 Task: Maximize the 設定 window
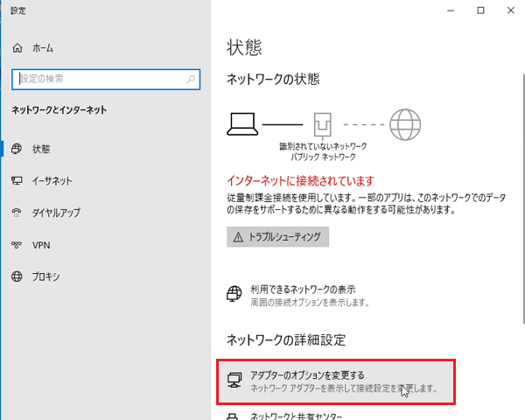pos(480,10)
